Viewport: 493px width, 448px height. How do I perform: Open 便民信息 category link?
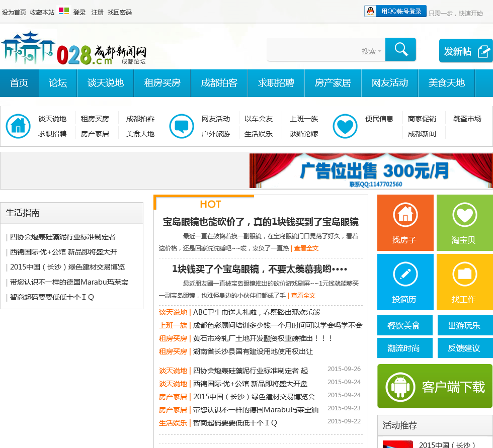coord(379,119)
